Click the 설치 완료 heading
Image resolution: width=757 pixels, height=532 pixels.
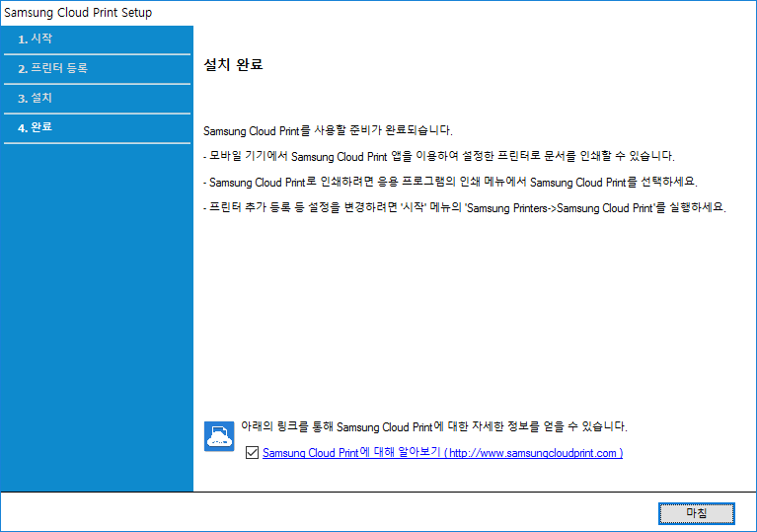click(233, 64)
